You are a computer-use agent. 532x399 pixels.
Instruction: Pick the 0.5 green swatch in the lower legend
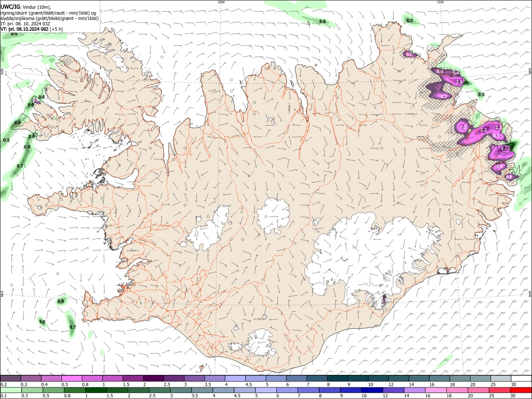pos(54,390)
